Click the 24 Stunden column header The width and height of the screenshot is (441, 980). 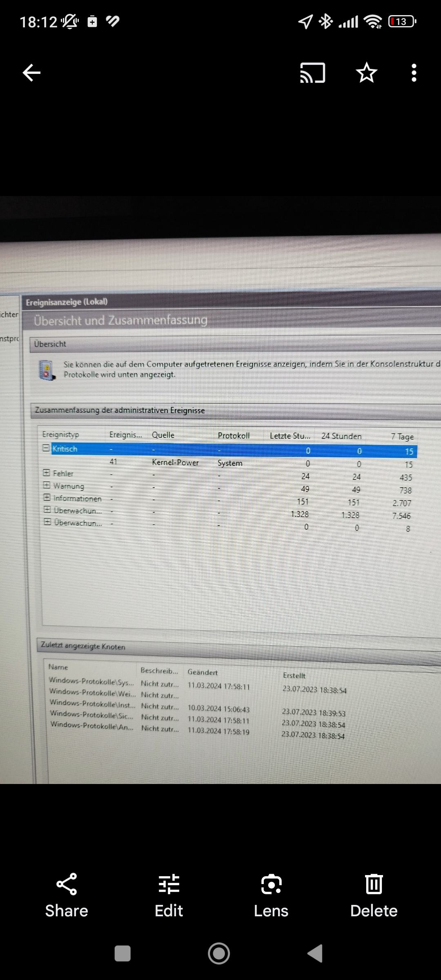(x=341, y=436)
